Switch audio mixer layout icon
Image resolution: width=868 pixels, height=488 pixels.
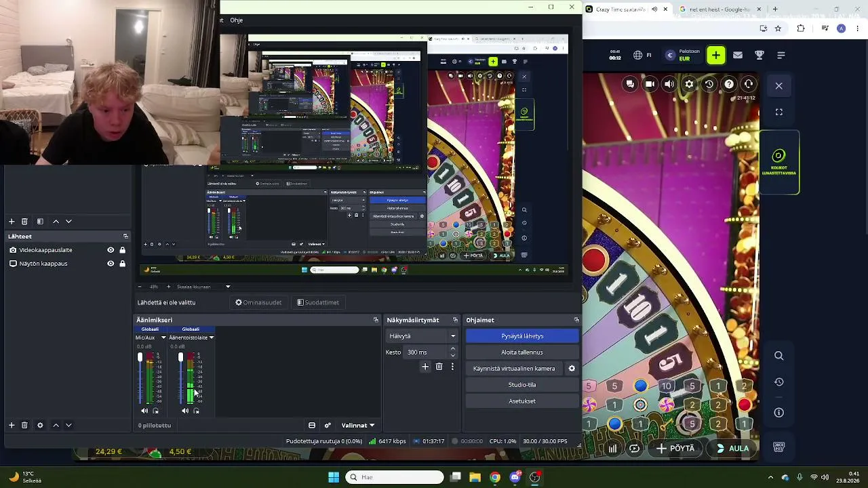(312, 426)
